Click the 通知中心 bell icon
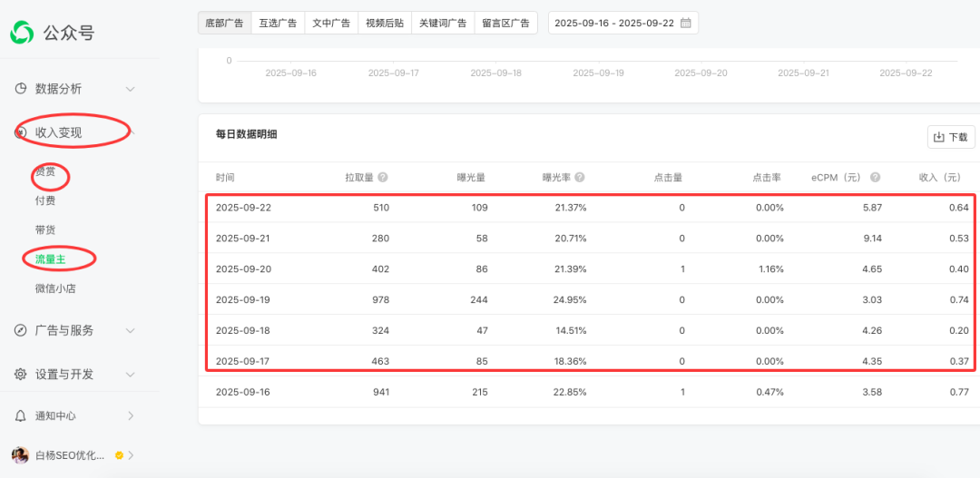Image resolution: width=980 pixels, height=478 pixels. pyautogui.click(x=20, y=415)
